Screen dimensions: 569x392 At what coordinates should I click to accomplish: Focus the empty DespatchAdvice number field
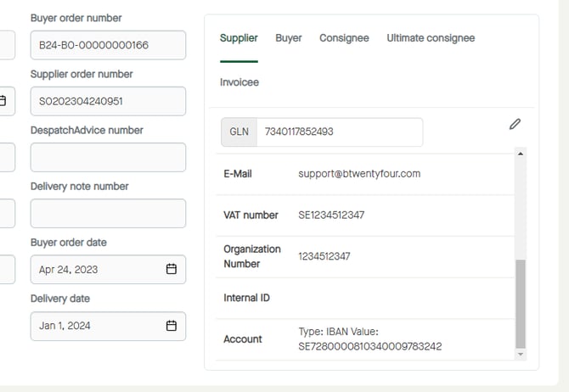[x=108, y=157]
